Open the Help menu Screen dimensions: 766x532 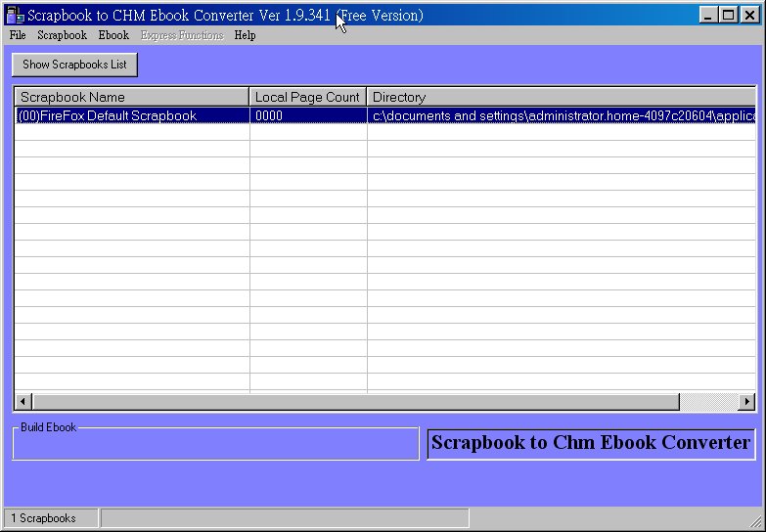point(245,35)
